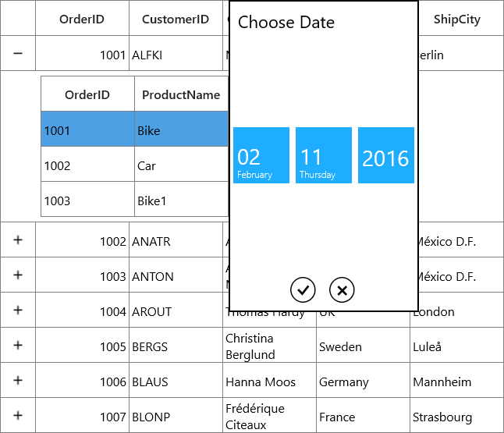Select the Car product cell

click(181, 164)
